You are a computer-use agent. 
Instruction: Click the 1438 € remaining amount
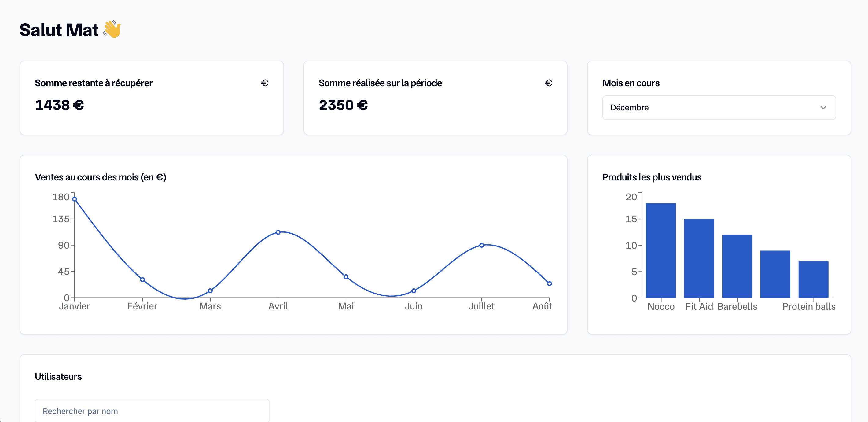59,105
